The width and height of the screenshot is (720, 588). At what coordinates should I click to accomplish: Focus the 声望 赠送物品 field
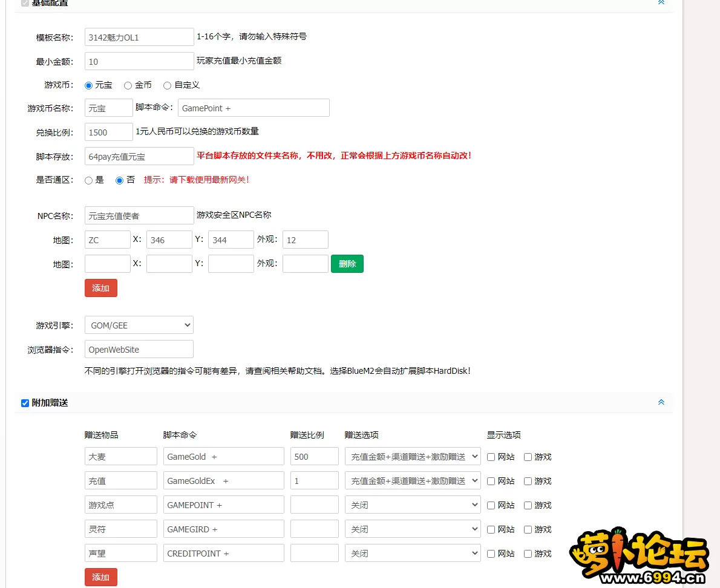pos(121,553)
